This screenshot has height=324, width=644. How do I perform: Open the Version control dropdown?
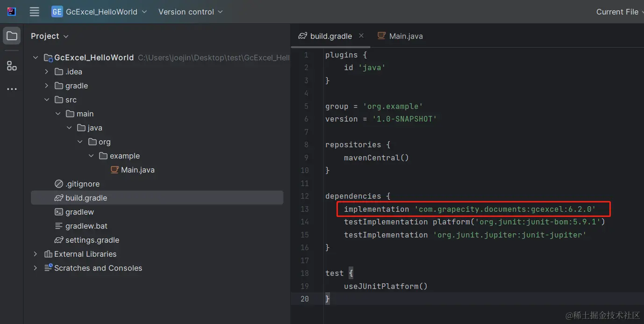click(x=191, y=12)
